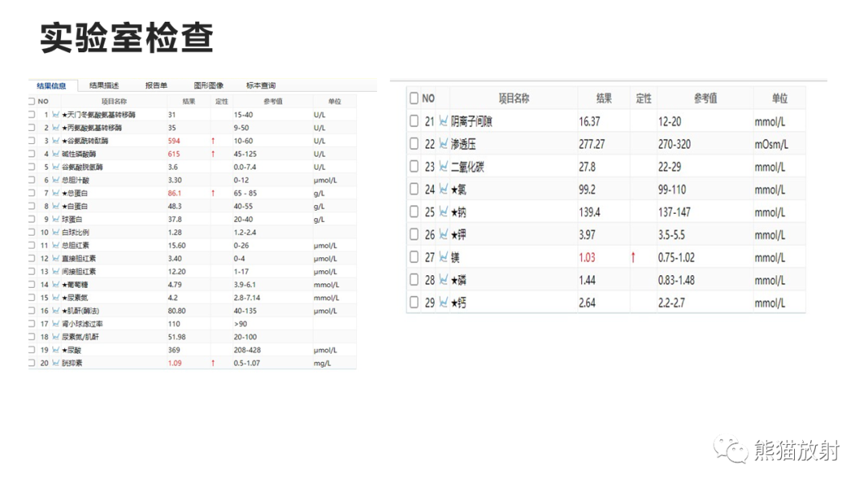Click the red 镁 result 1.03
The image size is (868, 489).
click(587, 257)
